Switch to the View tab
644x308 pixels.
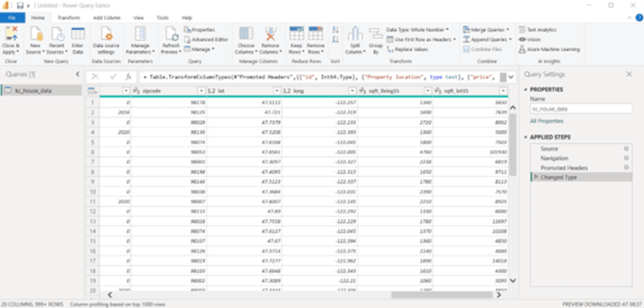click(x=138, y=18)
